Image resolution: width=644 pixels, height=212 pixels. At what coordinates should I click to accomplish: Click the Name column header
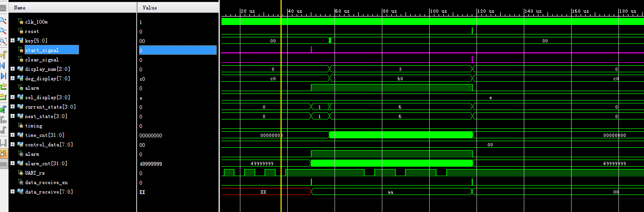(72, 8)
